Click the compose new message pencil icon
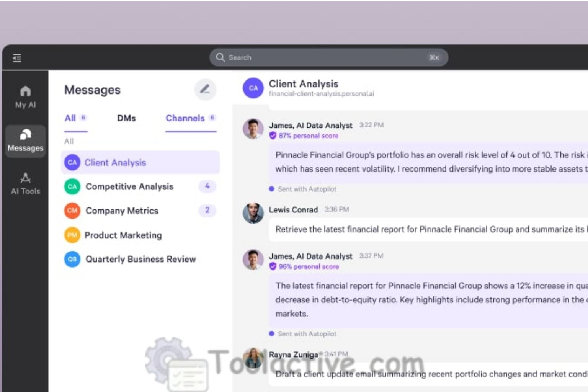 click(206, 90)
